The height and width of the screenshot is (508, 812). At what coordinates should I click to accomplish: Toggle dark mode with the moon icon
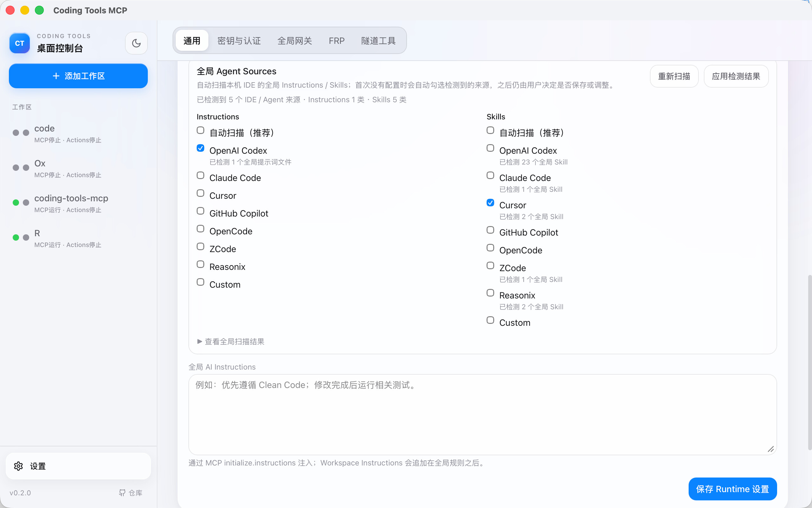[x=136, y=43]
